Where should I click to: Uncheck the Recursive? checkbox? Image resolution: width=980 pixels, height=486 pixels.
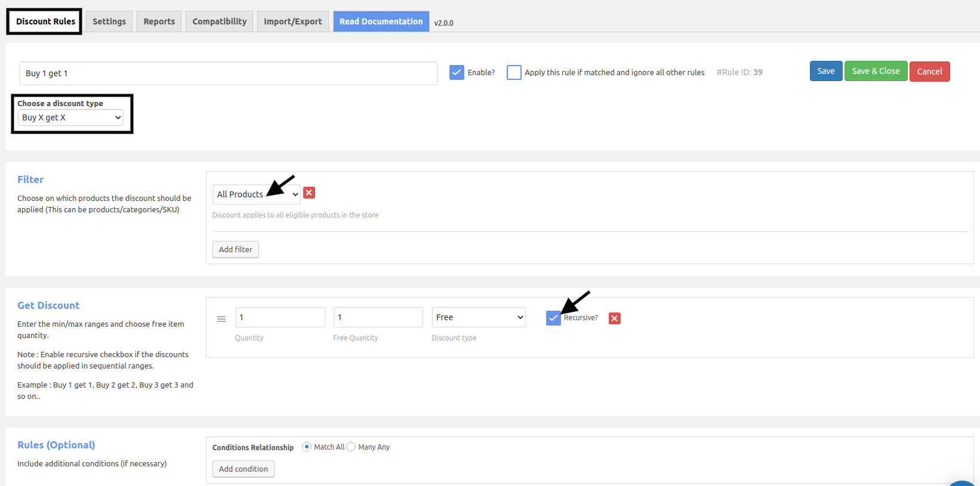(x=553, y=318)
